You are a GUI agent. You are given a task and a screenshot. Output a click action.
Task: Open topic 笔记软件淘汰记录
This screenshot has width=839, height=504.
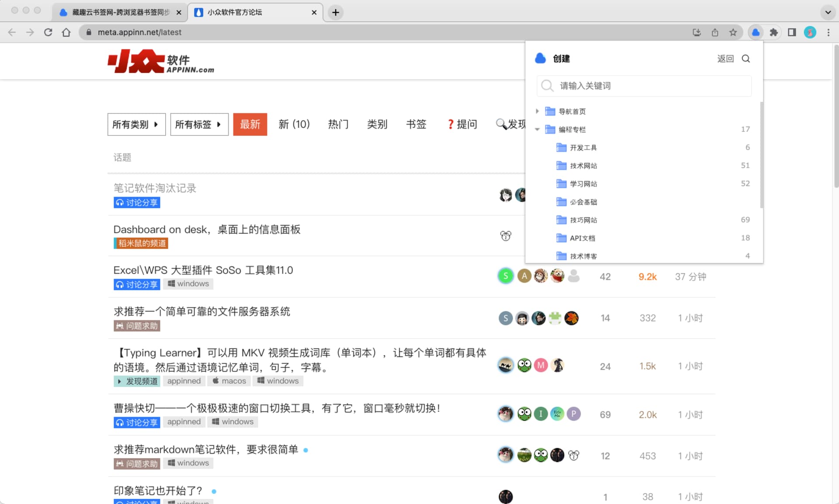(155, 188)
